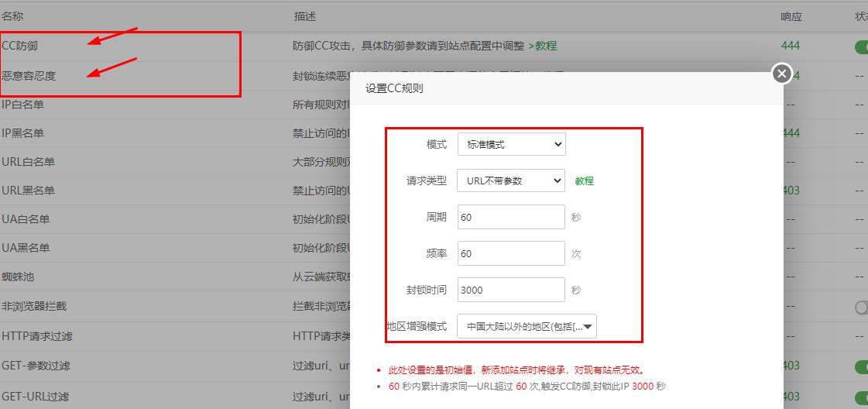Viewport: 868px width, 409px height.
Task: Select the 非浏览器拦截 rule name
Action: click(34, 305)
